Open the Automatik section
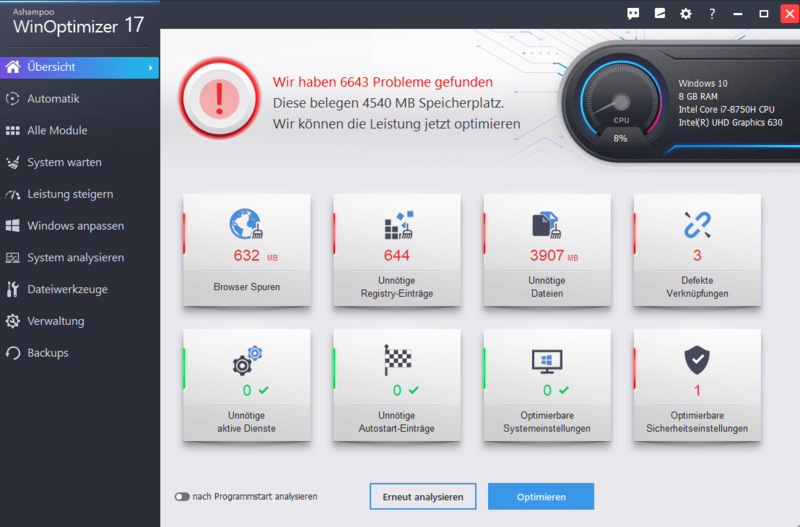Viewport: 800px width, 527px height. (x=53, y=98)
